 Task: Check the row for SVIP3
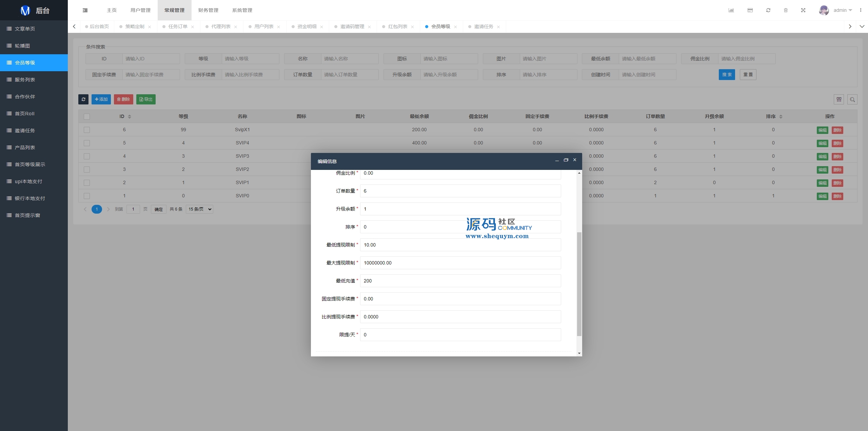tap(87, 156)
